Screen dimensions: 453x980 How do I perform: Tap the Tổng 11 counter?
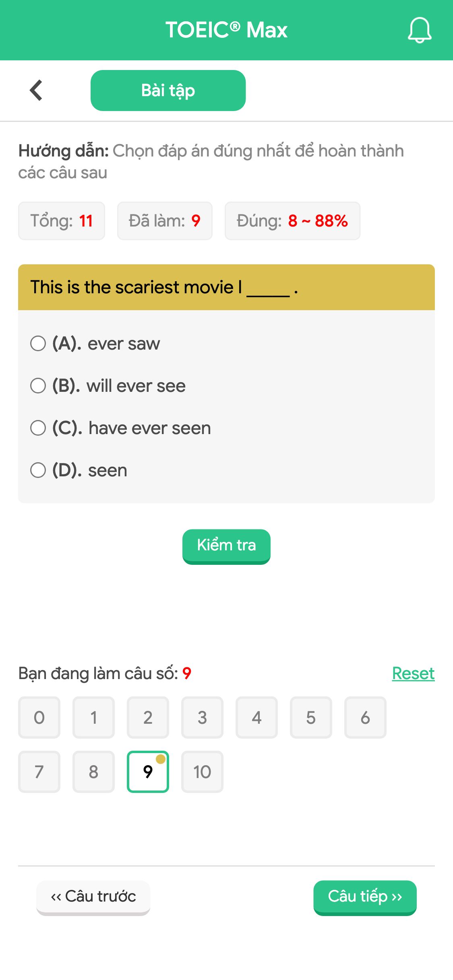tap(62, 221)
